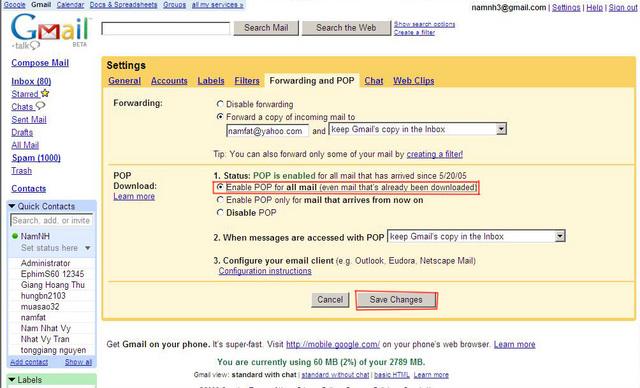Select contact muasao32
The image size is (640, 388).
coord(40,306)
